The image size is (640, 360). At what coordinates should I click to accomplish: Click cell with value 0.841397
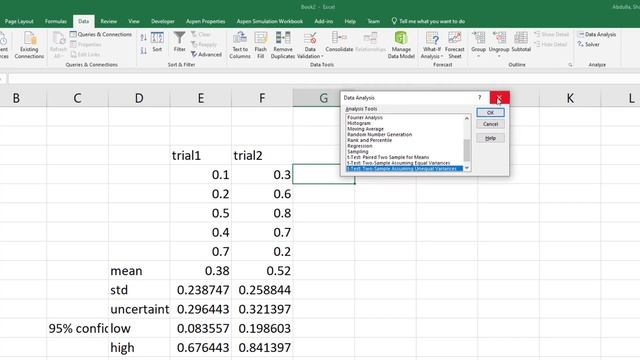pyautogui.click(x=262, y=347)
